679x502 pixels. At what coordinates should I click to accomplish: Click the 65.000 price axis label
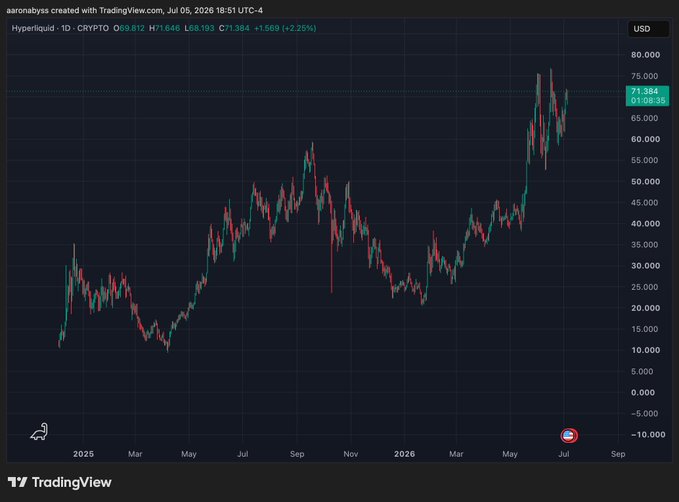coord(644,118)
